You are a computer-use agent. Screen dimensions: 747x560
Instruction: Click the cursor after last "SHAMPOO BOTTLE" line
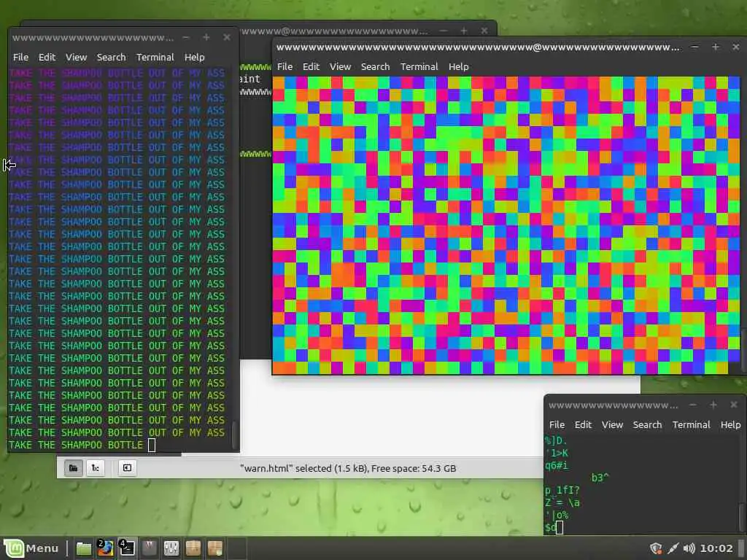coord(152,446)
